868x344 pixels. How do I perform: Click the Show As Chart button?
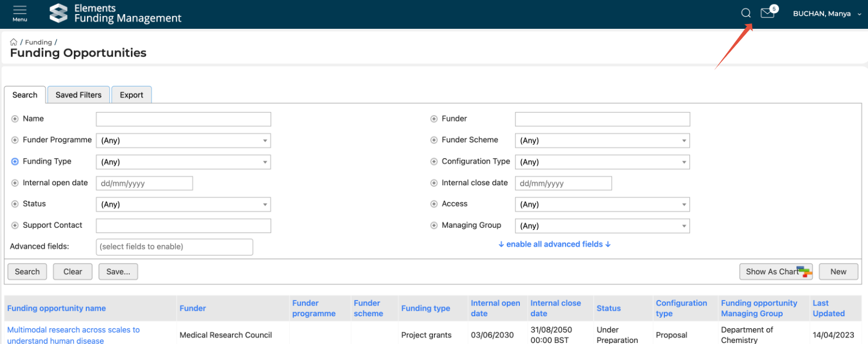[x=775, y=272]
